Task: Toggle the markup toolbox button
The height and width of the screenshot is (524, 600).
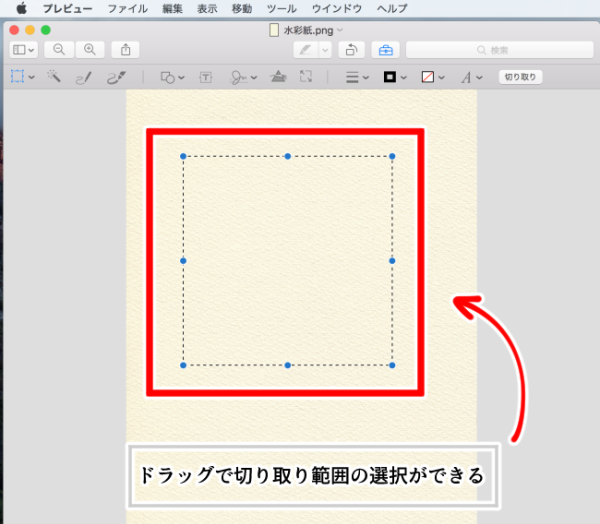Action: [386, 50]
